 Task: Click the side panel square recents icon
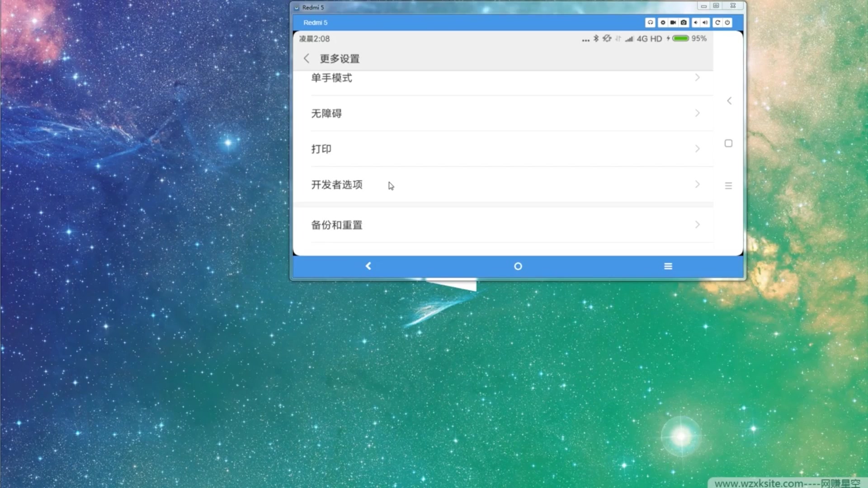tap(728, 143)
